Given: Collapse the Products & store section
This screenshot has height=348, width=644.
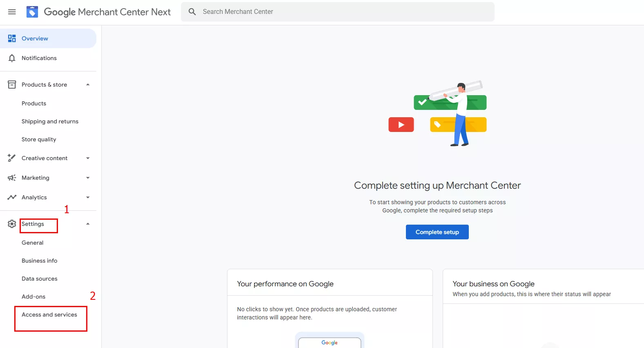Looking at the screenshot, I should 88,85.
